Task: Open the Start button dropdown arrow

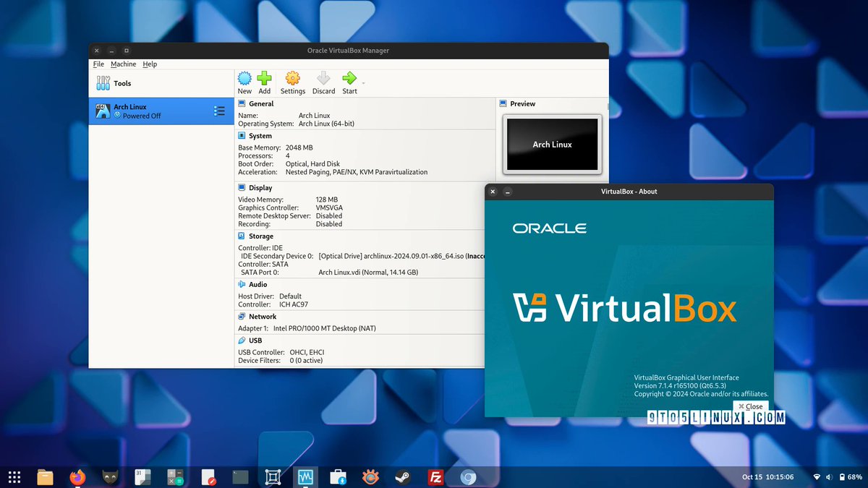Action: (x=363, y=81)
